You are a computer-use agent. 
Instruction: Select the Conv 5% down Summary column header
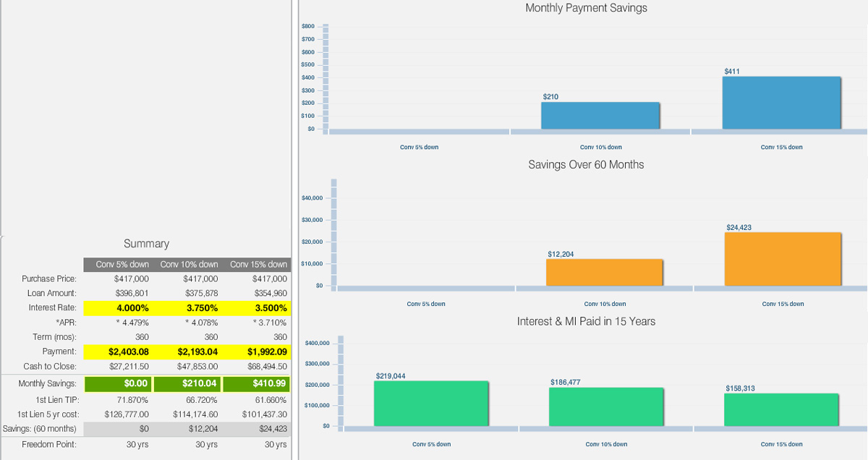click(x=122, y=265)
